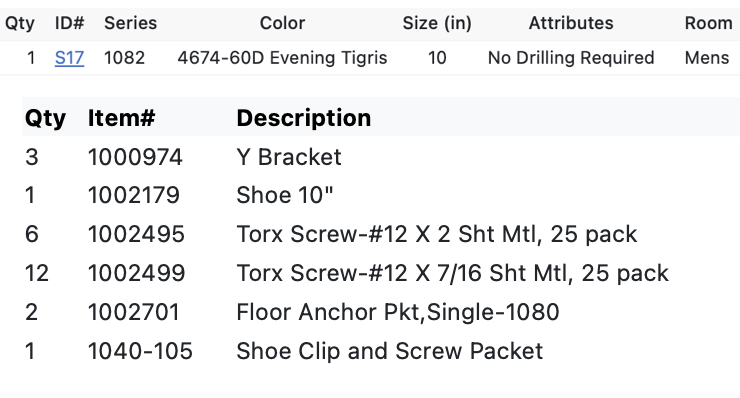Select the Y Bracket description
This screenshot has height=398, width=740.
click(x=289, y=157)
